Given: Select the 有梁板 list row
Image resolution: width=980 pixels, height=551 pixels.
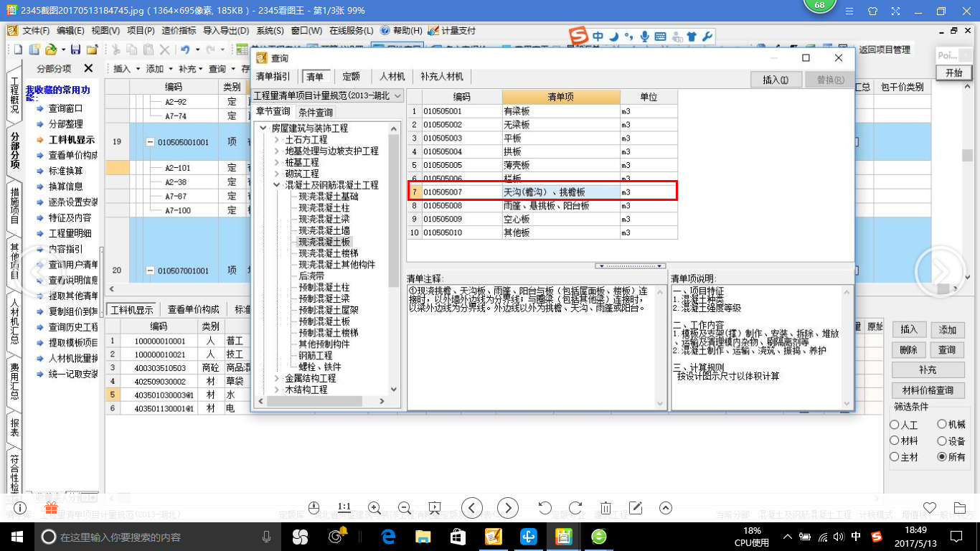Looking at the screenshot, I should coord(542,111).
